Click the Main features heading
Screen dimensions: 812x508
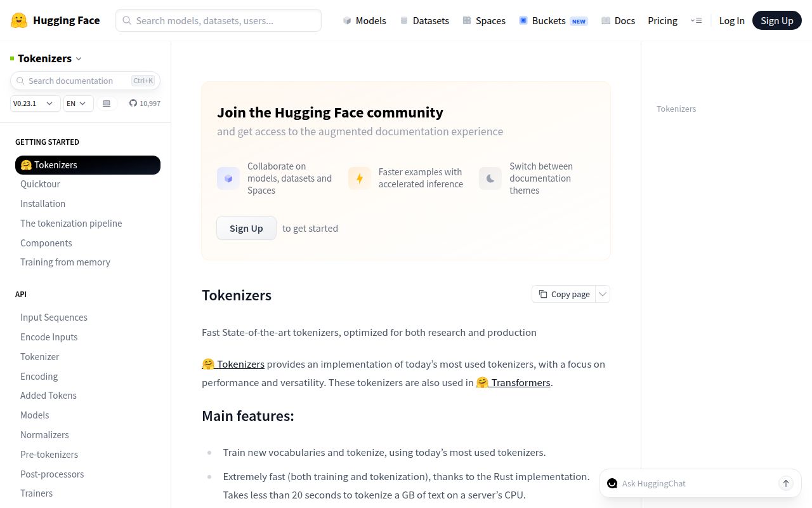(248, 416)
